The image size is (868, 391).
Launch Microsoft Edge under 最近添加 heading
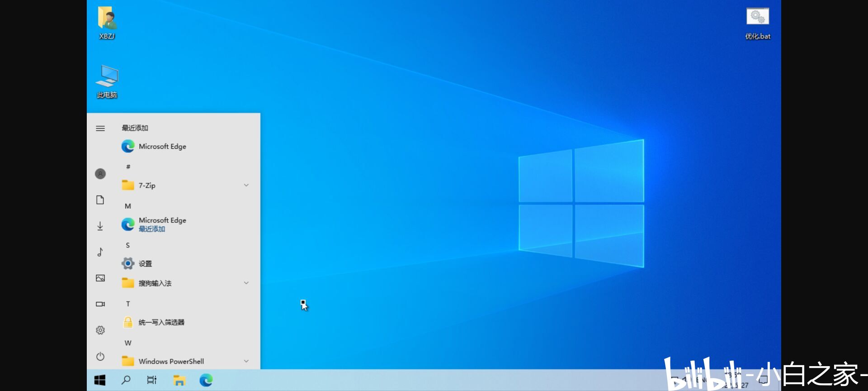(x=186, y=146)
